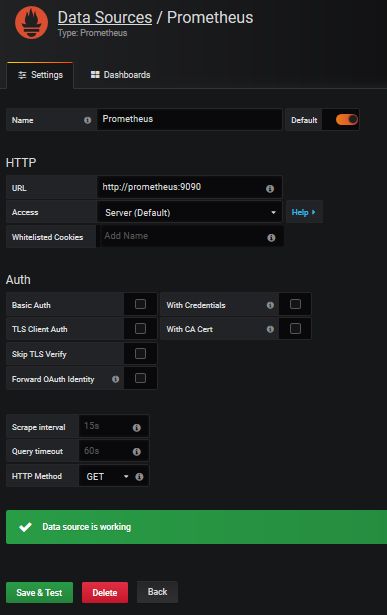The image size is (387, 615).
Task: Click the 'Data source is working' message
Action: click(87, 527)
